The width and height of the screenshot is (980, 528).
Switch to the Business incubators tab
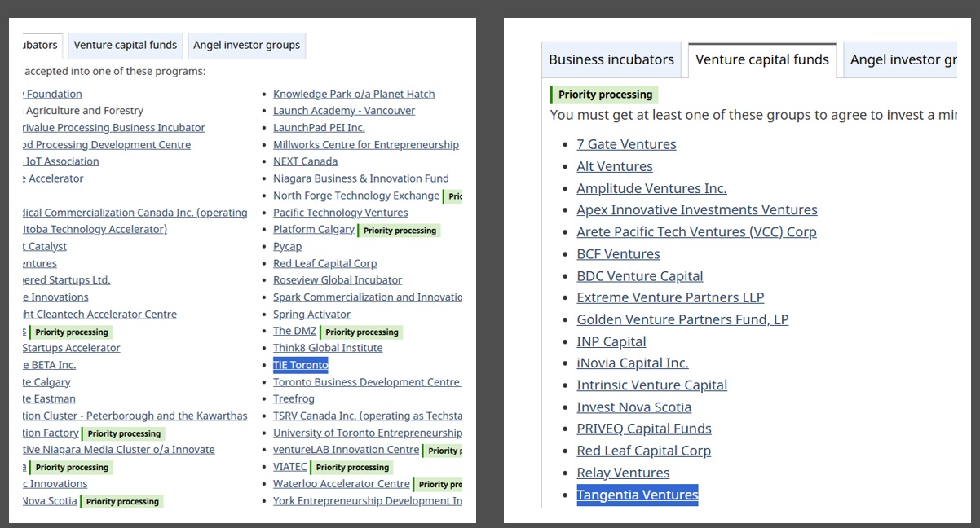611,59
